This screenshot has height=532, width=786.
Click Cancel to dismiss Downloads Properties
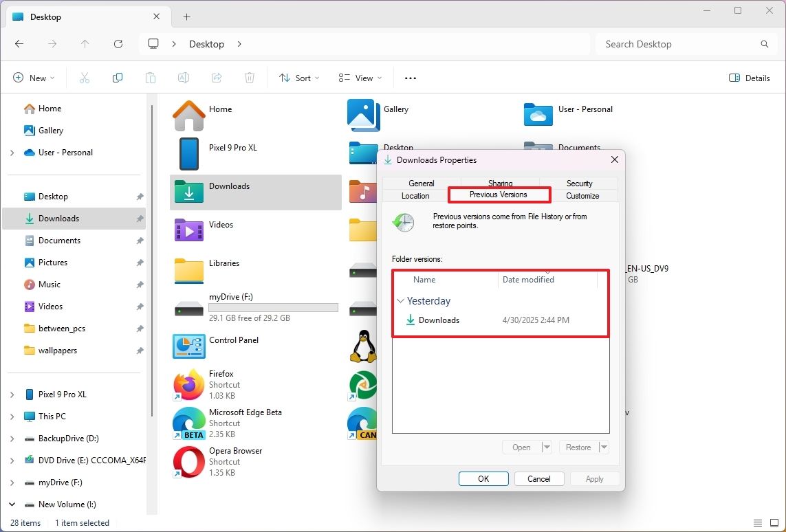click(539, 478)
